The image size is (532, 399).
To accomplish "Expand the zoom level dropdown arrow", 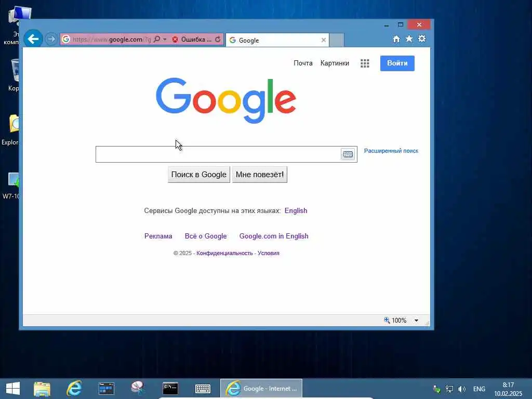I will click(416, 320).
